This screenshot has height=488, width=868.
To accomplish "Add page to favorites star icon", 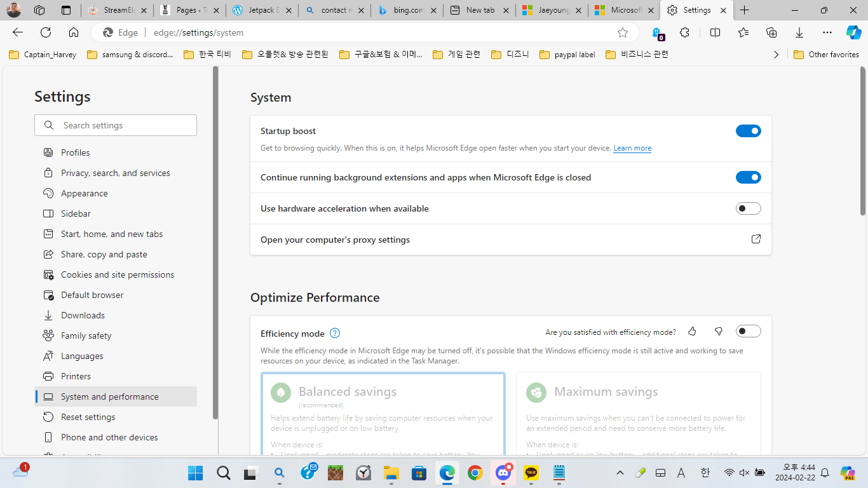I will tap(623, 32).
